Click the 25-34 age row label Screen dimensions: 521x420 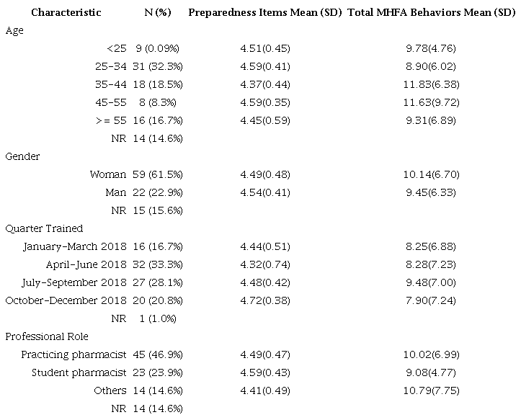point(109,66)
